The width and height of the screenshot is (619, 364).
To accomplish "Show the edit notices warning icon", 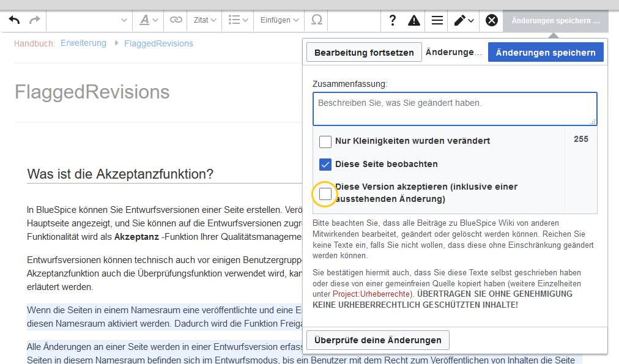I will pyautogui.click(x=413, y=20).
